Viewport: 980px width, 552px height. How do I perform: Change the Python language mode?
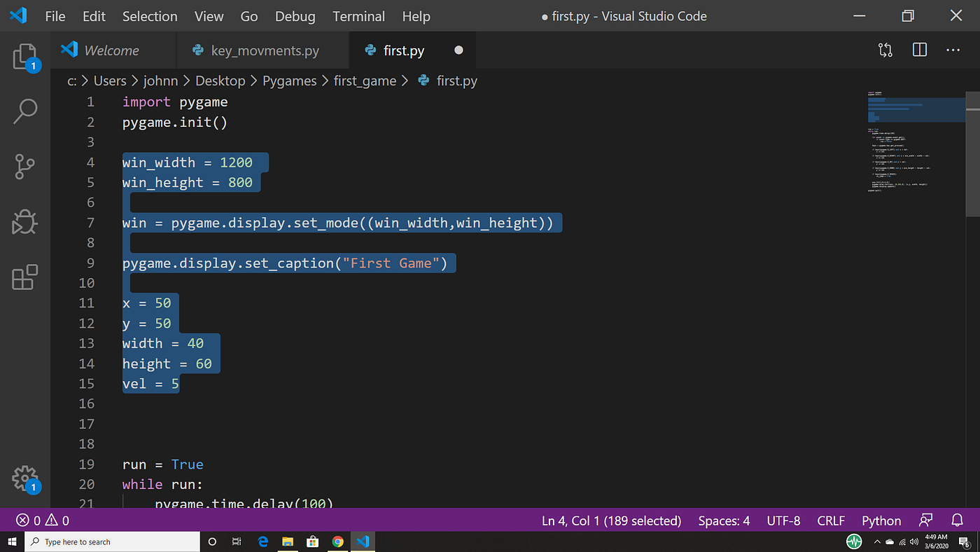pos(881,520)
